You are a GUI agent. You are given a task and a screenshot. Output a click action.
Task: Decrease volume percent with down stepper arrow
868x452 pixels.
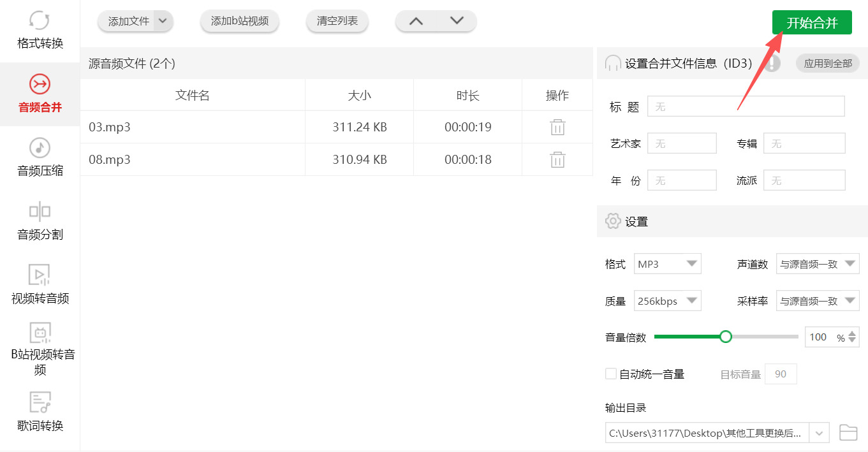pyautogui.click(x=853, y=341)
